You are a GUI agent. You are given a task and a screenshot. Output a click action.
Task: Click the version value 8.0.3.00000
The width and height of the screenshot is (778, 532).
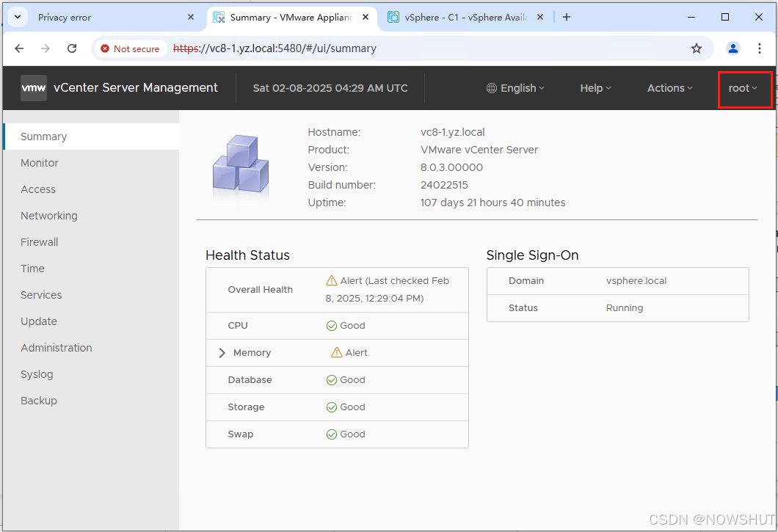451,168
